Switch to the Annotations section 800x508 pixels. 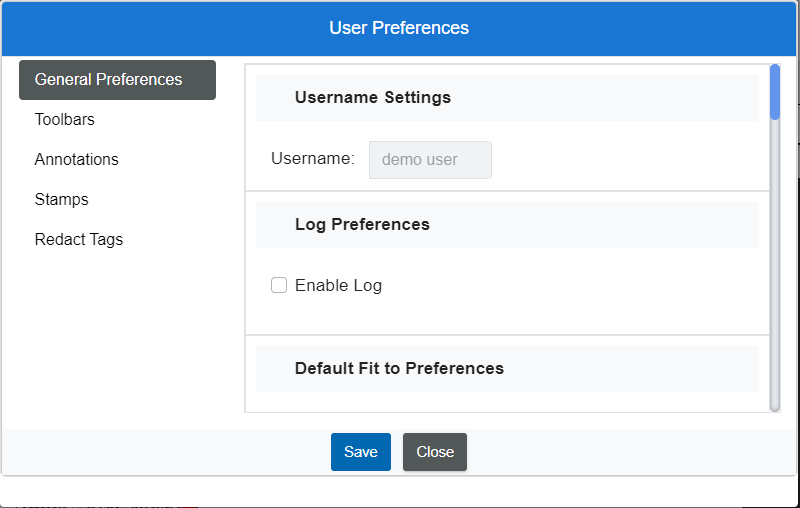coord(77,159)
